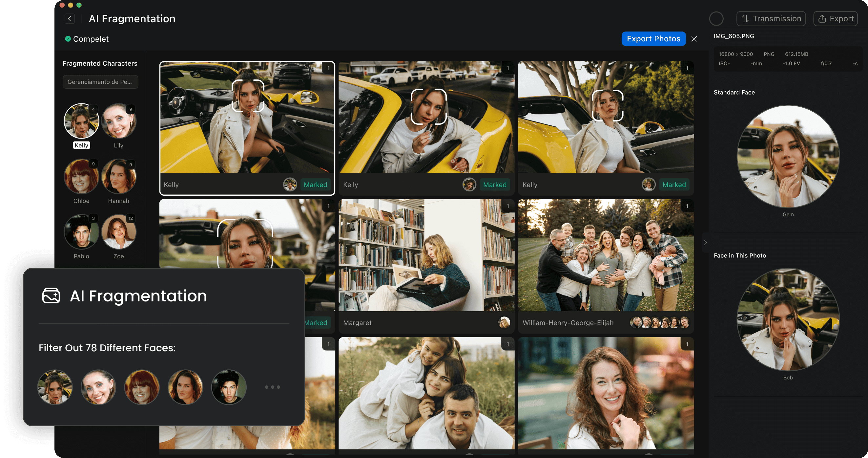Unmark the first Kelly photo
This screenshot has width=868, height=458.
(x=315, y=185)
